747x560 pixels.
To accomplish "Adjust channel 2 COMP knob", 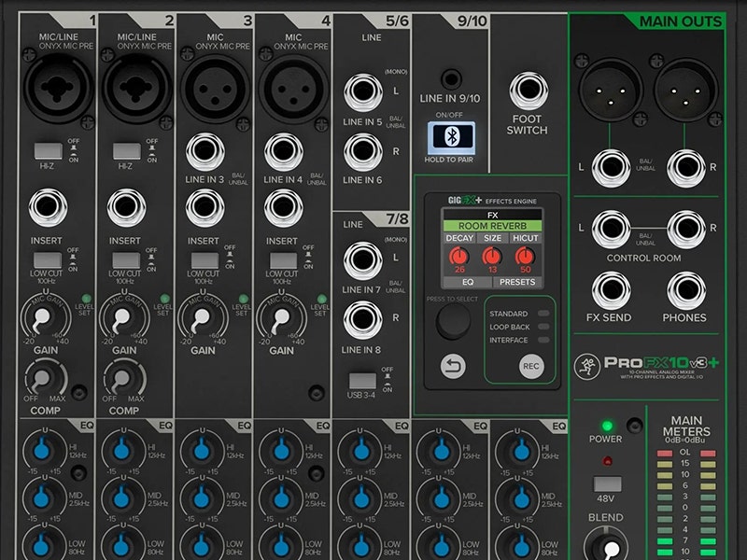I will coord(120,379).
